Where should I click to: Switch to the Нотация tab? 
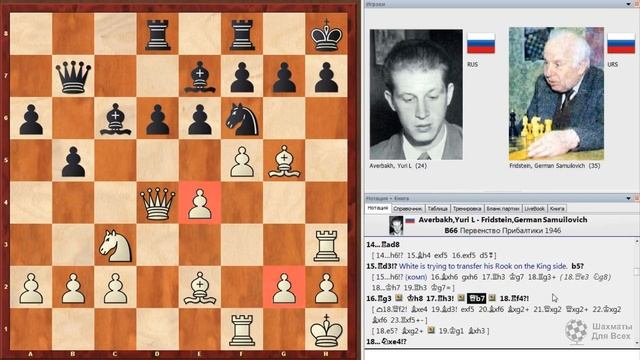(x=378, y=208)
